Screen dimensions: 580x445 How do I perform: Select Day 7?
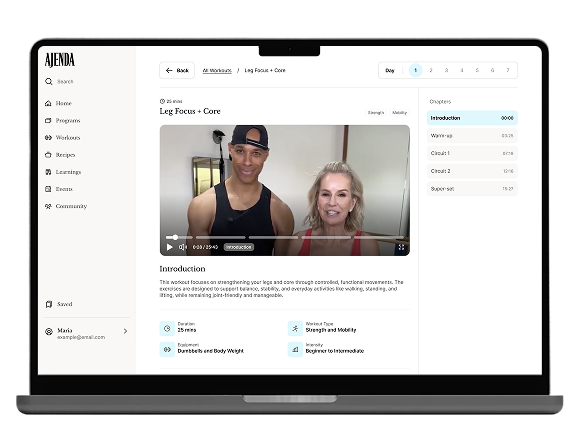(x=508, y=70)
